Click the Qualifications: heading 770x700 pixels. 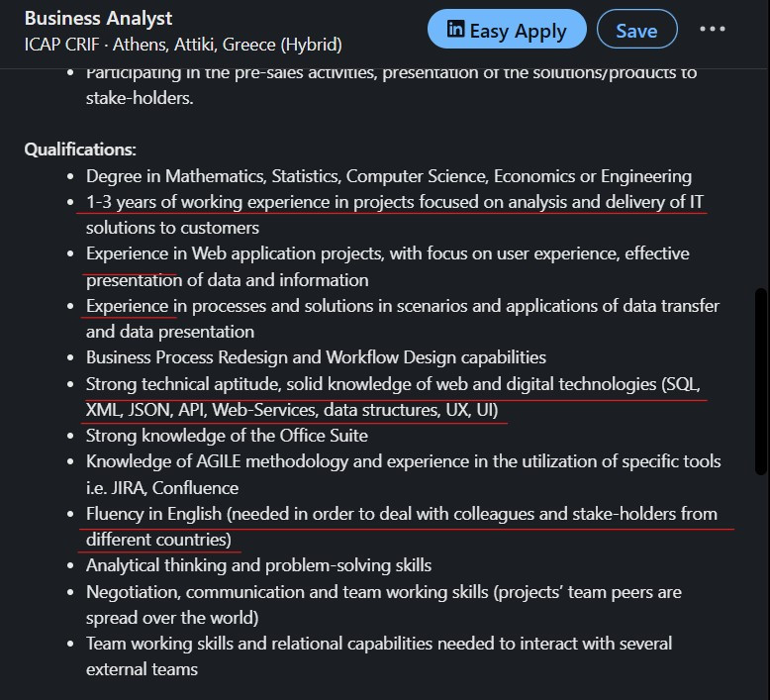[x=80, y=150]
